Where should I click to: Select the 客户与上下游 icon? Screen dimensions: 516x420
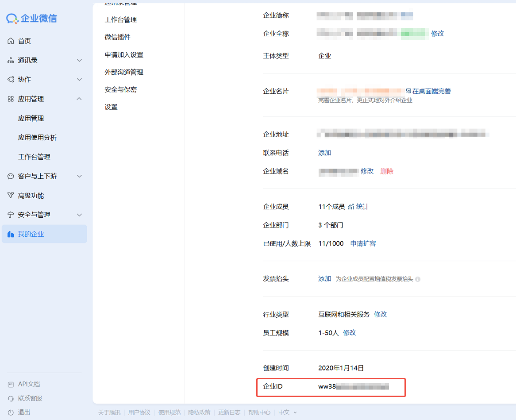click(x=11, y=176)
